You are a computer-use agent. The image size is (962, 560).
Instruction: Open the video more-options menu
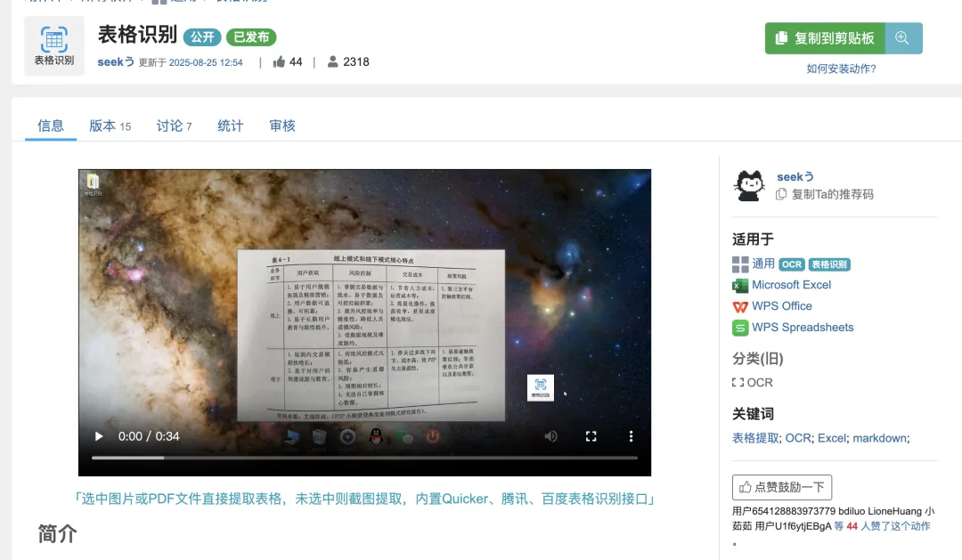631,436
